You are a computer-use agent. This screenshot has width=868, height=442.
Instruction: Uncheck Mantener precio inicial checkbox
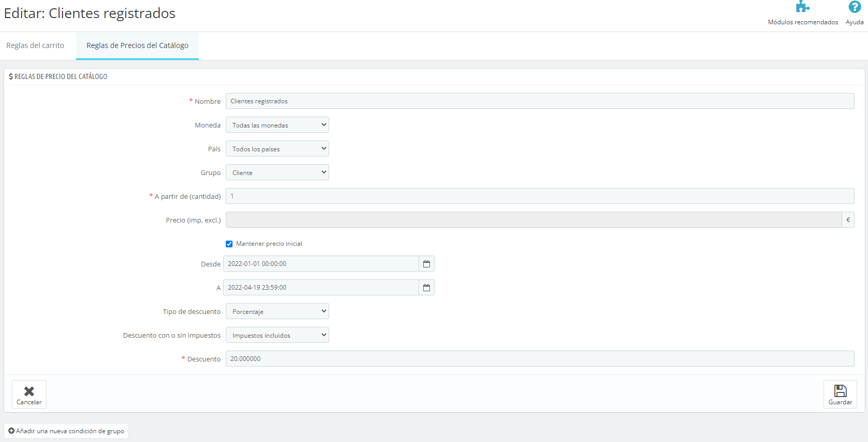[229, 244]
